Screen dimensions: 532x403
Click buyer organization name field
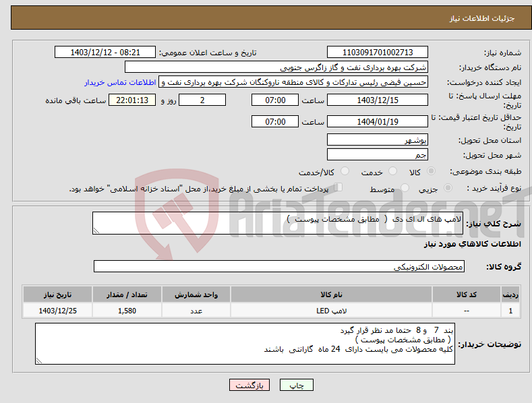click(x=276, y=67)
